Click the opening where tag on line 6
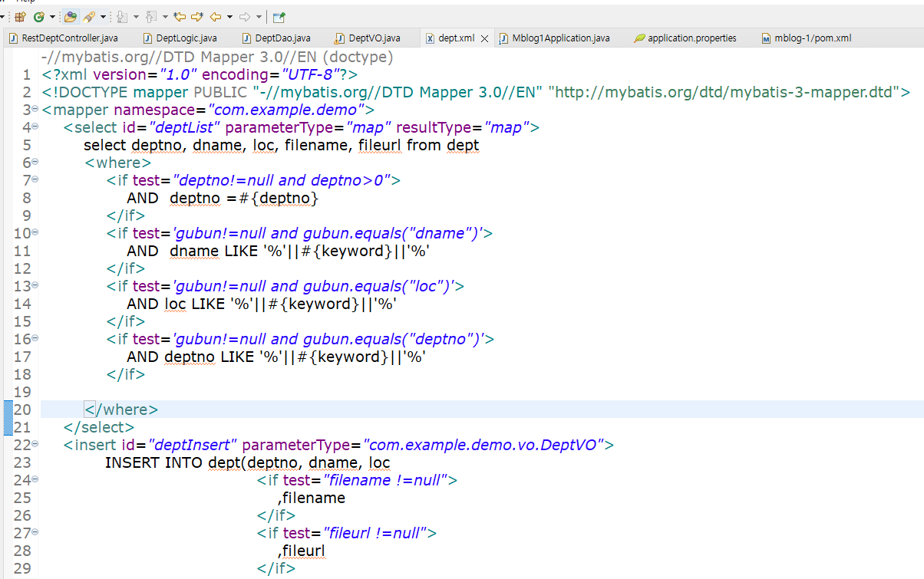This screenshot has height=579, width=924. click(118, 163)
